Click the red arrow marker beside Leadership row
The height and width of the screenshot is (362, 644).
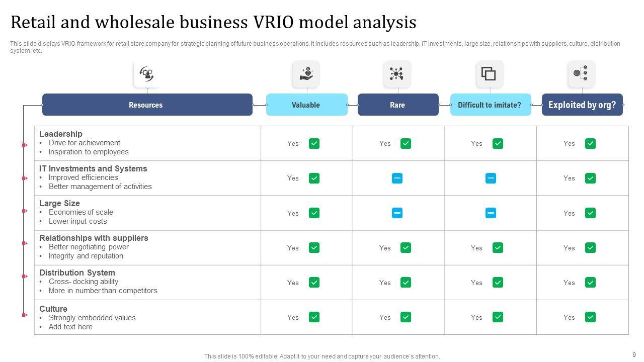(24, 145)
